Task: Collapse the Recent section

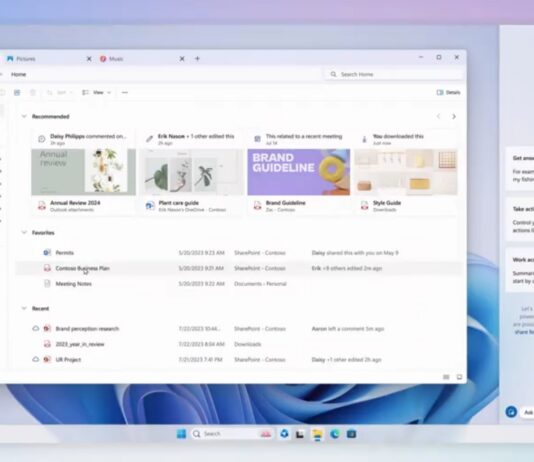Action: coord(24,308)
